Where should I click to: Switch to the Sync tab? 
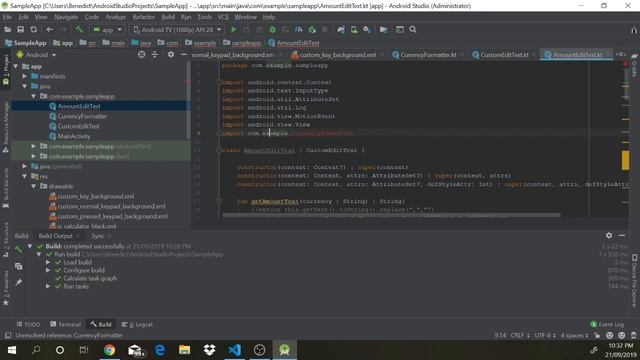click(x=98, y=236)
